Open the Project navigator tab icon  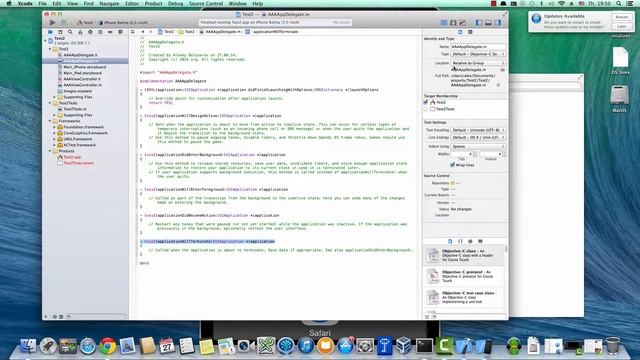50,32
